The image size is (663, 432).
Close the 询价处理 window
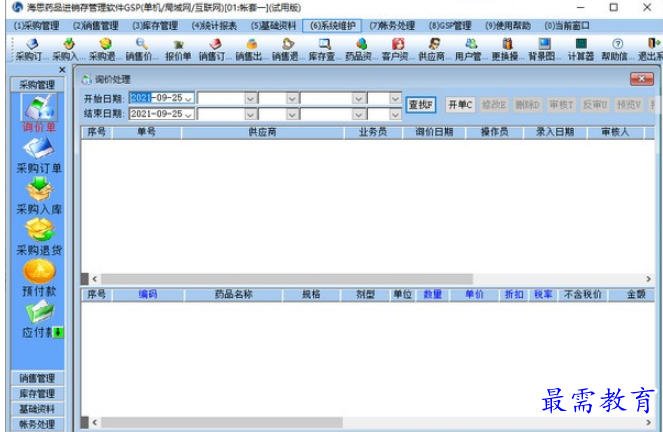[641, 79]
